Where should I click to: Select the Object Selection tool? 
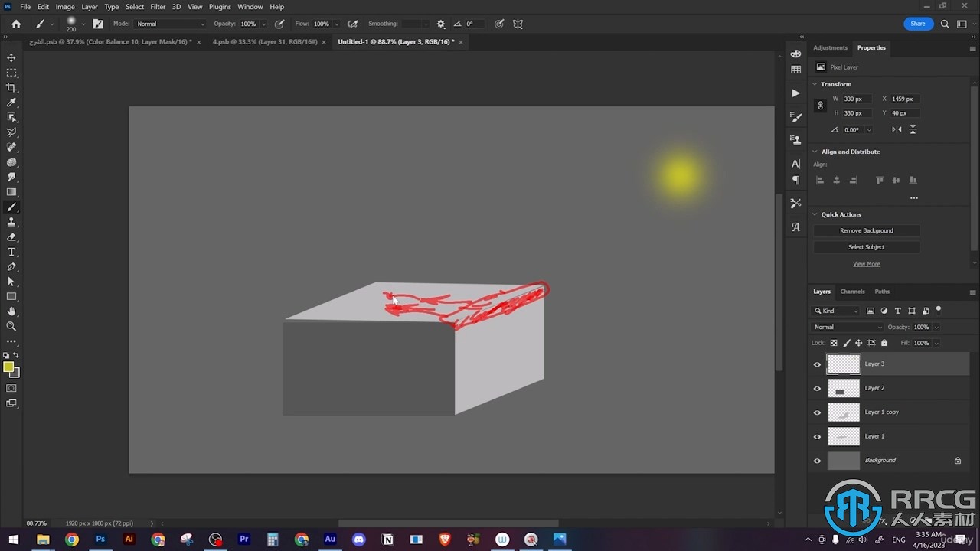pyautogui.click(x=11, y=117)
